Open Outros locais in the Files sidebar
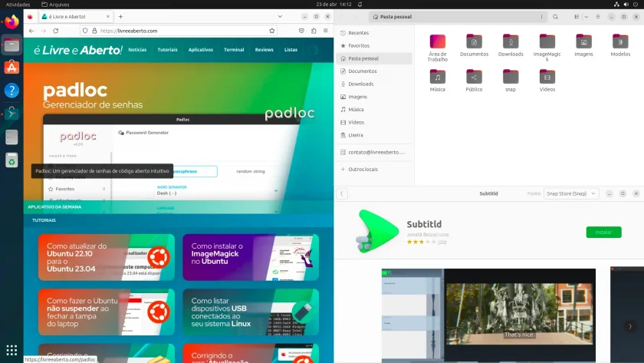Viewport: 644px width, 363px height. pos(374,170)
